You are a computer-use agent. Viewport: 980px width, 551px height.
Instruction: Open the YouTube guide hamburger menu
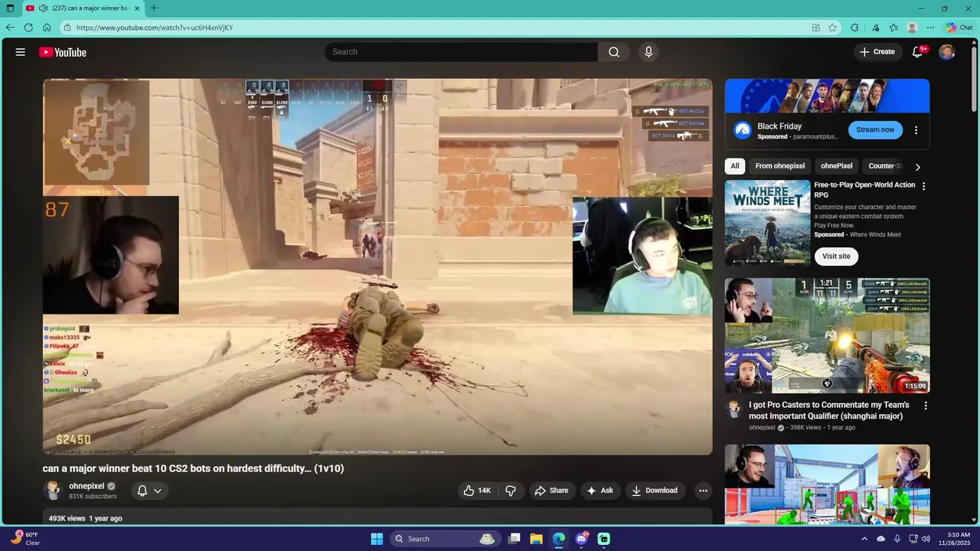pyautogui.click(x=21, y=52)
